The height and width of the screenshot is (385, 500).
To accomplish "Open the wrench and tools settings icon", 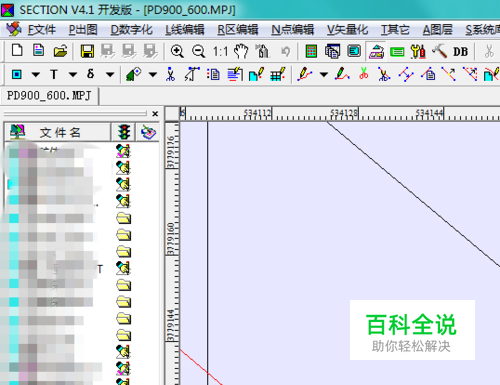I will (418, 52).
